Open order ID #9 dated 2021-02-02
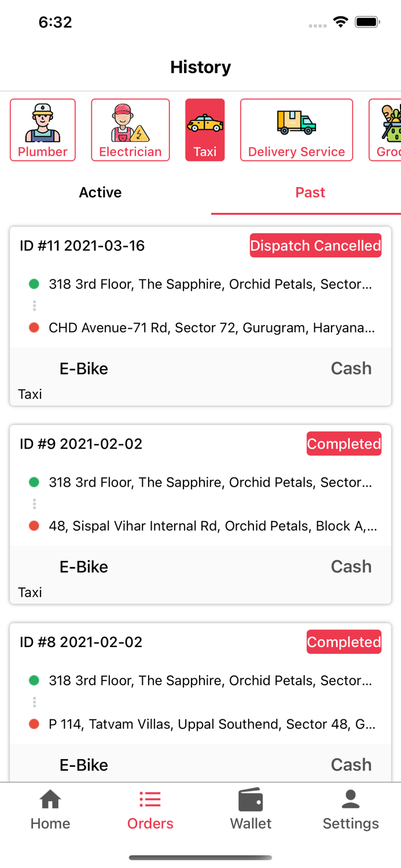 (x=81, y=444)
